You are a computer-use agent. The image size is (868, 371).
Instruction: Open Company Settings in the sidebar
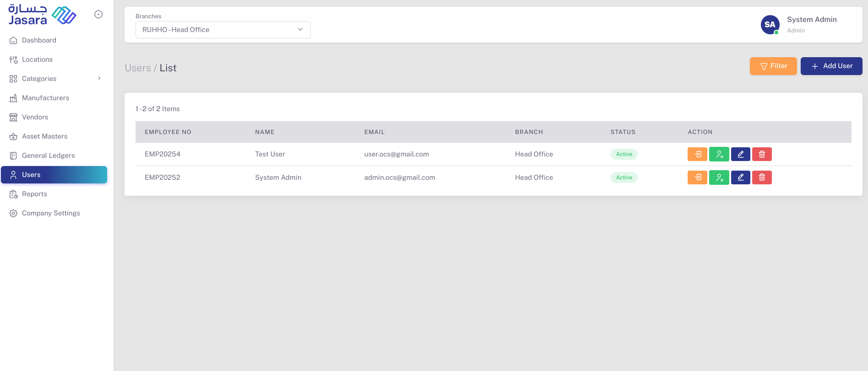coord(51,213)
